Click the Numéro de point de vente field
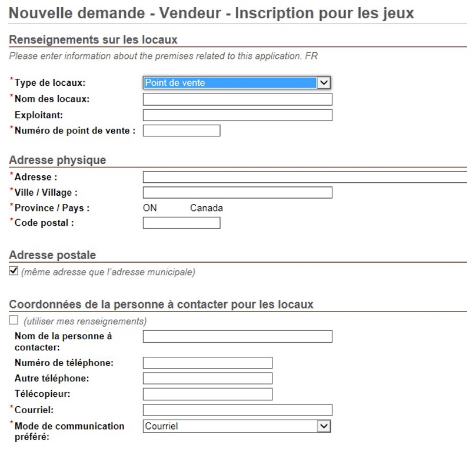Image resolution: width=476 pixels, height=452 pixels. click(x=182, y=130)
